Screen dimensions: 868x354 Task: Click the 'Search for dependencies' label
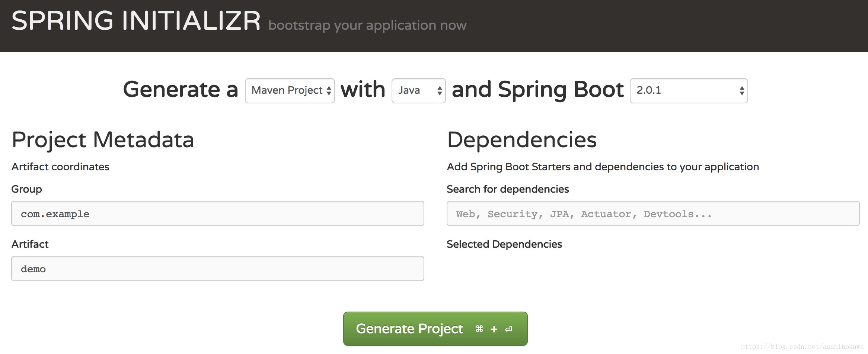point(508,189)
